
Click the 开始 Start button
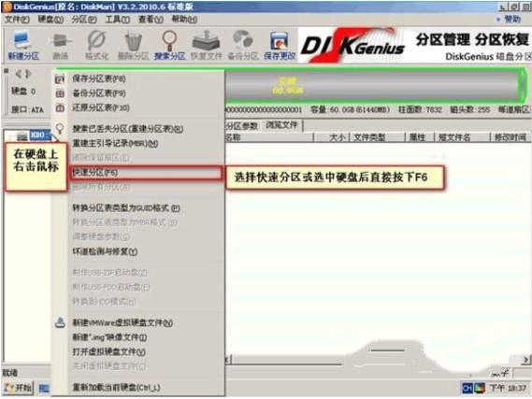click(19, 387)
